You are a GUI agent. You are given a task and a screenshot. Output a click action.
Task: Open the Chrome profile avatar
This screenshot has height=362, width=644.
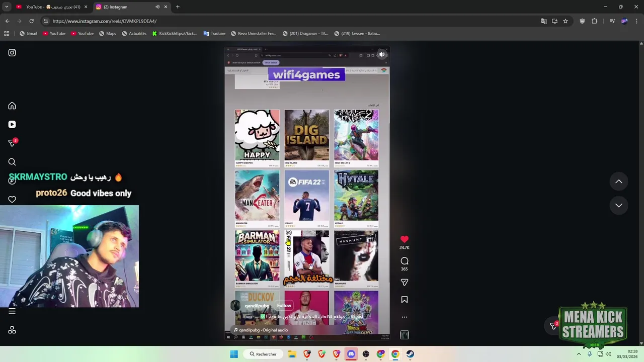624,21
